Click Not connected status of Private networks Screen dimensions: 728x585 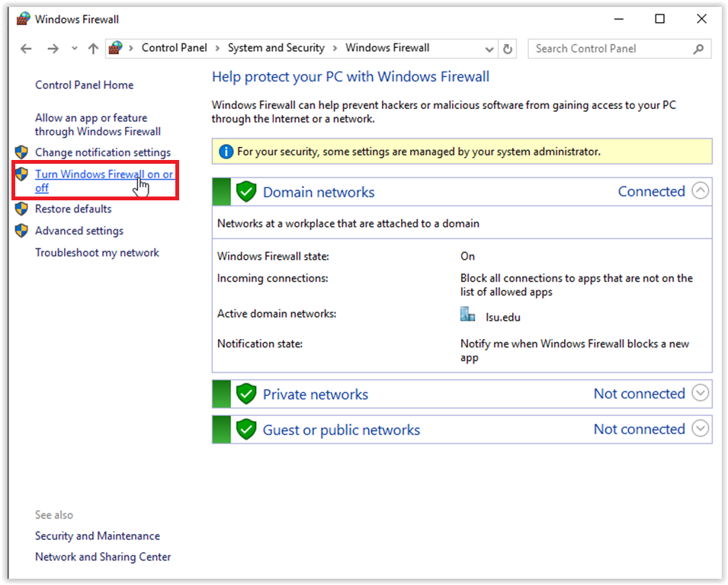click(x=640, y=393)
